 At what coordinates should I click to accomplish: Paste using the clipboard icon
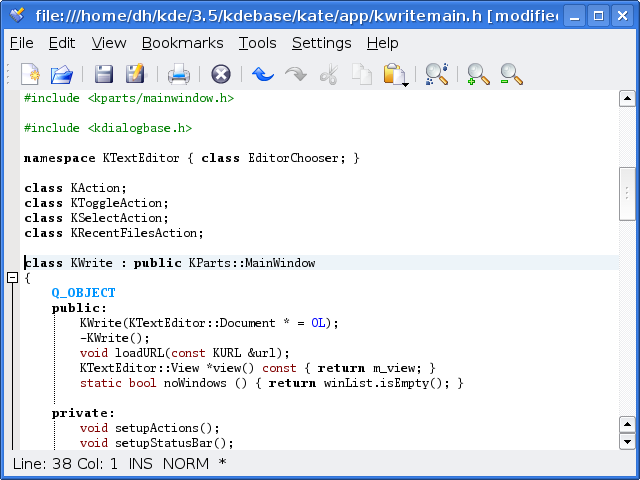393,73
